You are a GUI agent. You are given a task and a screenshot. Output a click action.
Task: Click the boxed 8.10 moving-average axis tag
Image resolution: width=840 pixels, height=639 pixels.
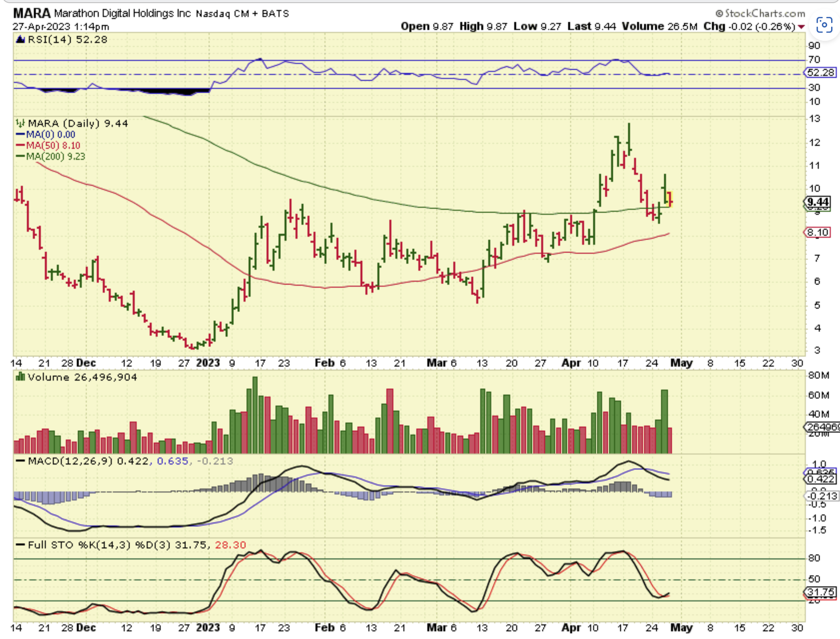pos(818,233)
